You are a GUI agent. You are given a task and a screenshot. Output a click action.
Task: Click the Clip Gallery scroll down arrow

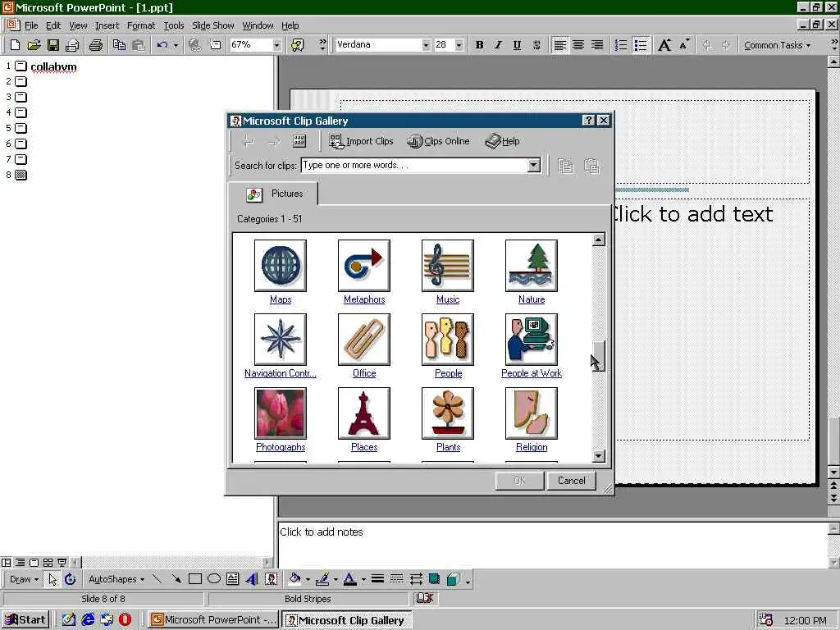tap(599, 456)
